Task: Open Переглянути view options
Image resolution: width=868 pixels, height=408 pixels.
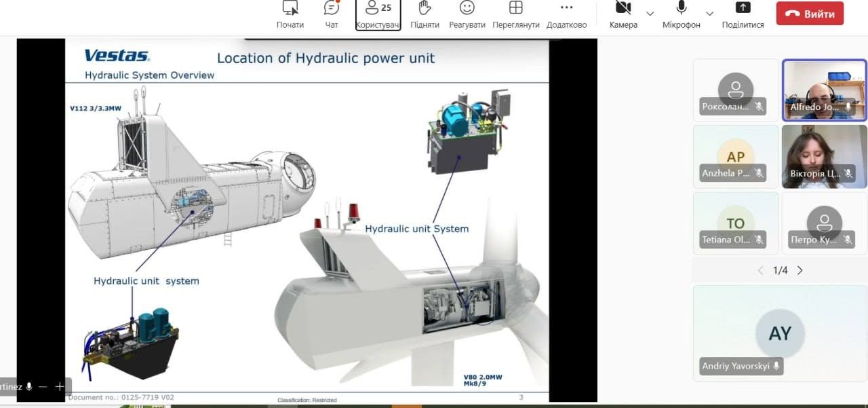Action: coord(516,15)
